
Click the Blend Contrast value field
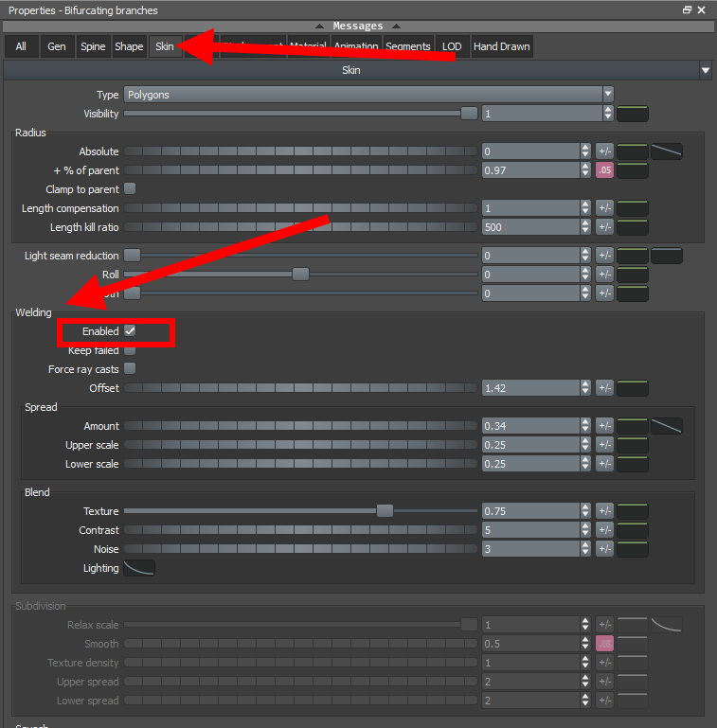(x=530, y=530)
